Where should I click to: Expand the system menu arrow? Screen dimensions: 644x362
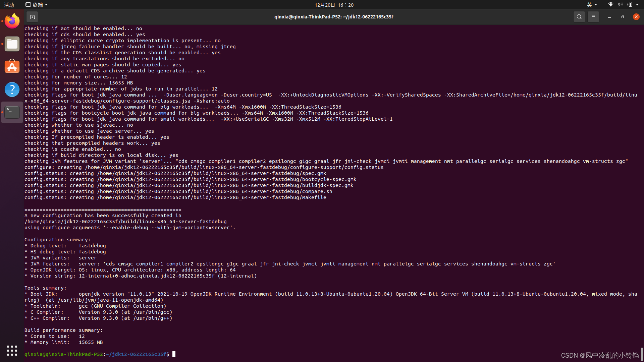coord(637,5)
